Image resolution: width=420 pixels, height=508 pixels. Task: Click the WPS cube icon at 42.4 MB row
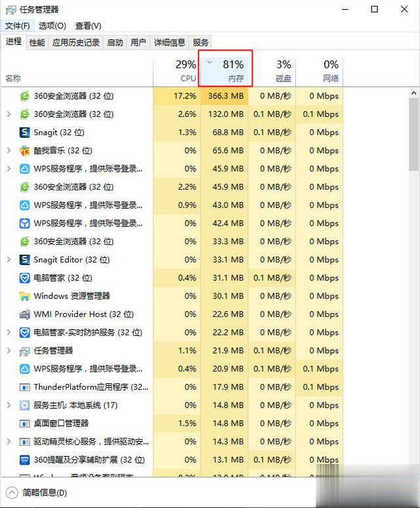click(x=25, y=223)
